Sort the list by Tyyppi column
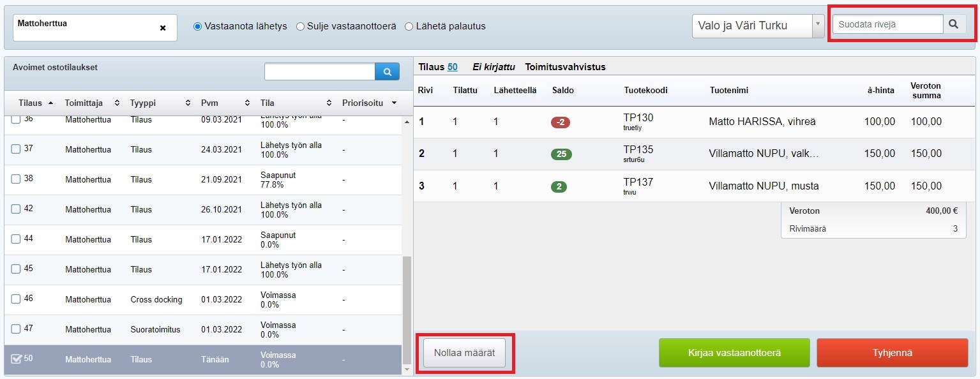This screenshot has height=379, width=980. (x=188, y=103)
